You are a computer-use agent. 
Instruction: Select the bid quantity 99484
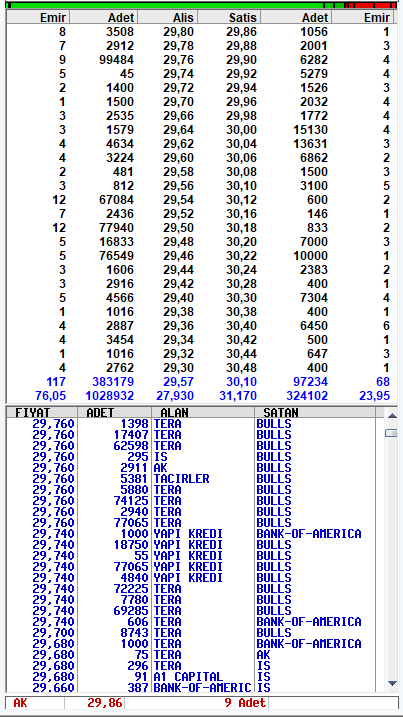click(116, 60)
